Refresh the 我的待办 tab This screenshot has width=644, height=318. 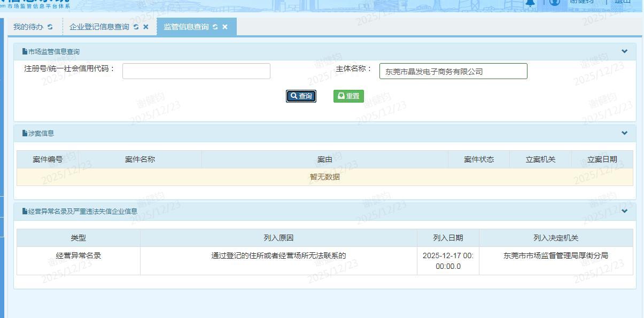pyautogui.click(x=50, y=27)
